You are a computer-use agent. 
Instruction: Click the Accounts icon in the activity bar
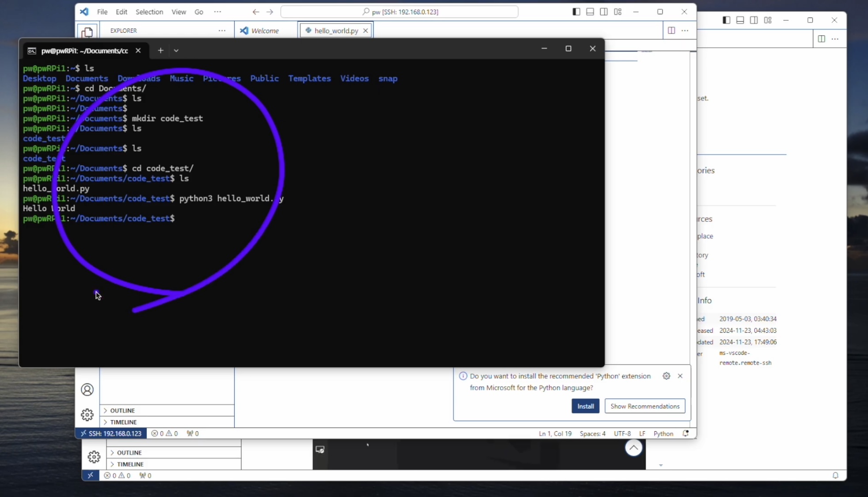click(x=87, y=389)
